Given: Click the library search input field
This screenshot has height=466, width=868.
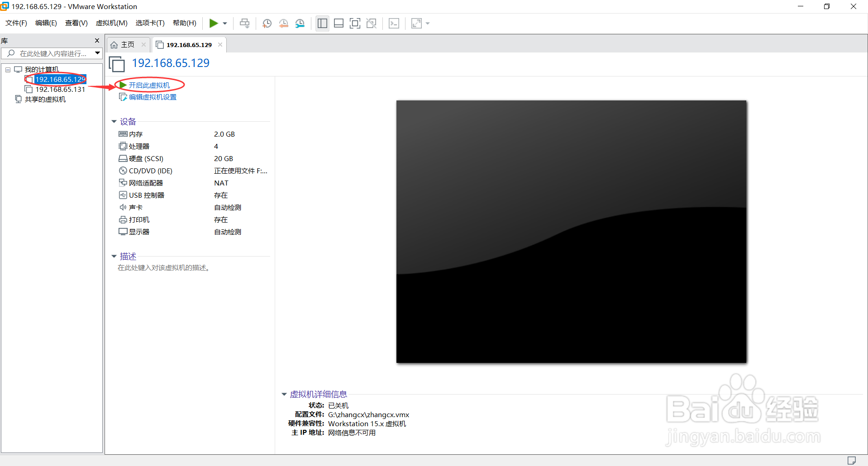Looking at the screenshot, I should [x=50, y=53].
